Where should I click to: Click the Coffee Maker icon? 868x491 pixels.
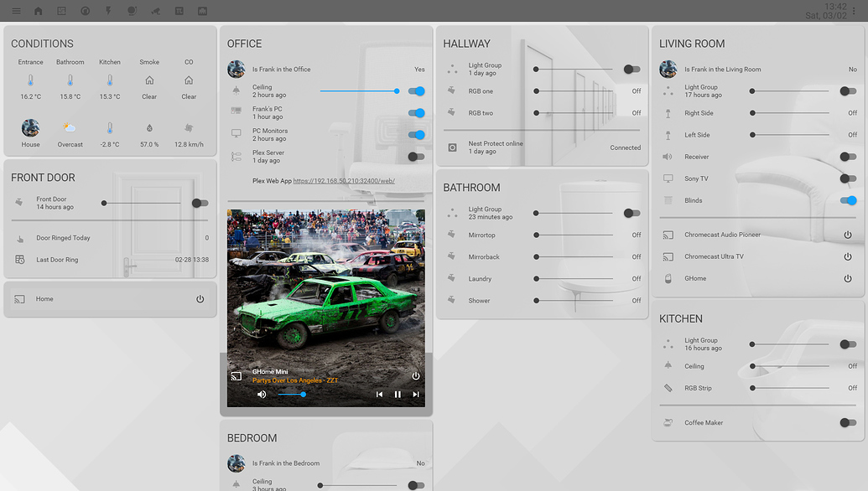668,422
